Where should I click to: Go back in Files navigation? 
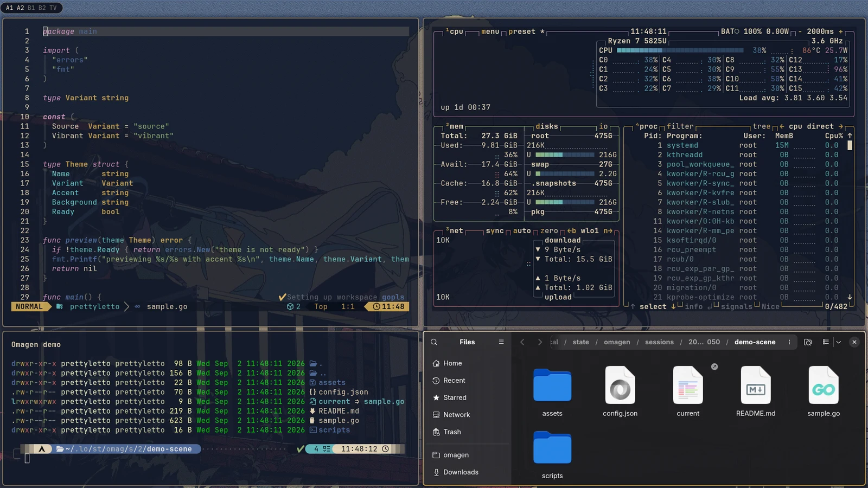[522, 342]
